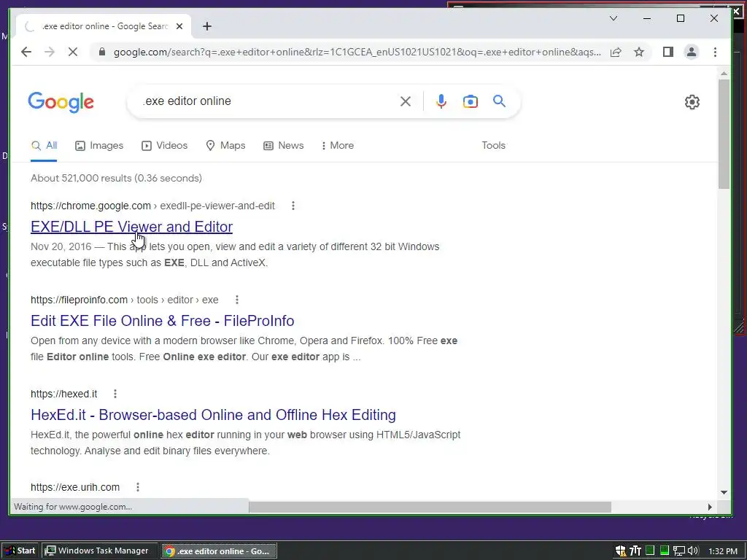Screen dimensions: 747x560
Task: Switch to Images results
Action: pos(99,145)
